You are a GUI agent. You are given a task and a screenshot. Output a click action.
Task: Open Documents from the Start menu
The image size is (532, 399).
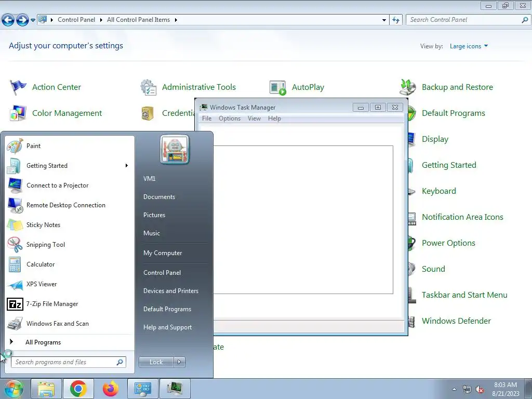(159, 197)
